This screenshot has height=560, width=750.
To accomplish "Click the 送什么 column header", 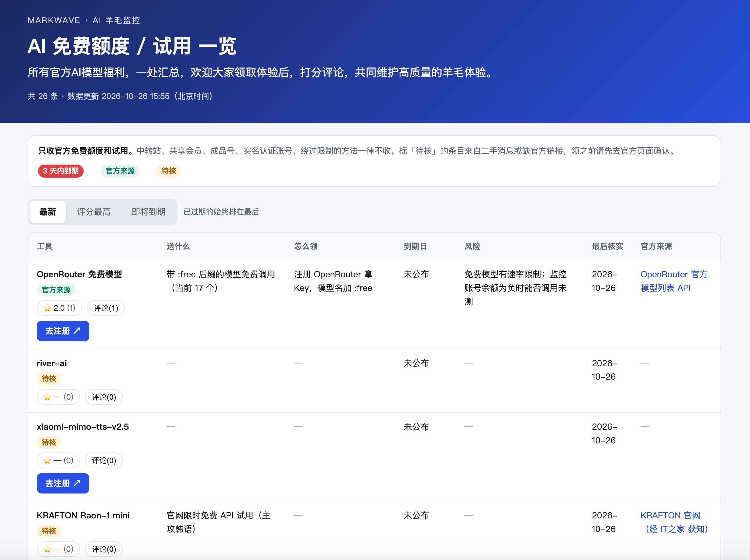I will (178, 246).
